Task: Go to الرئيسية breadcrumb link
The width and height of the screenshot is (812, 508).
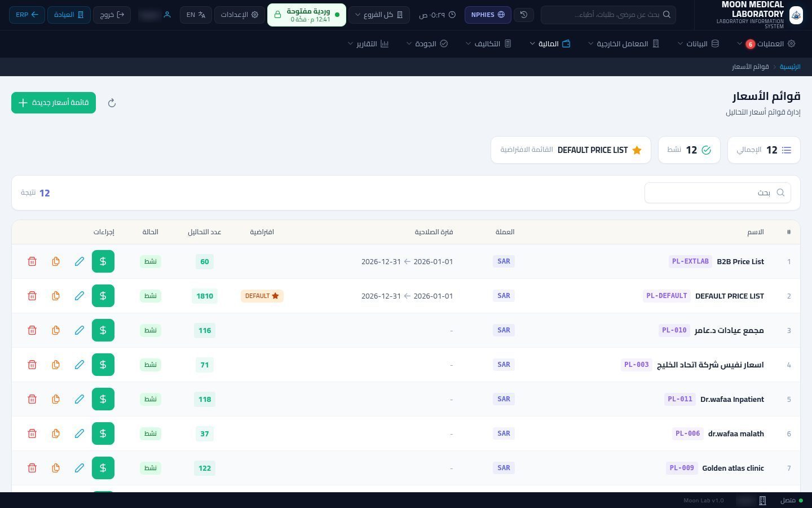Action: pyautogui.click(x=790, y=67)
